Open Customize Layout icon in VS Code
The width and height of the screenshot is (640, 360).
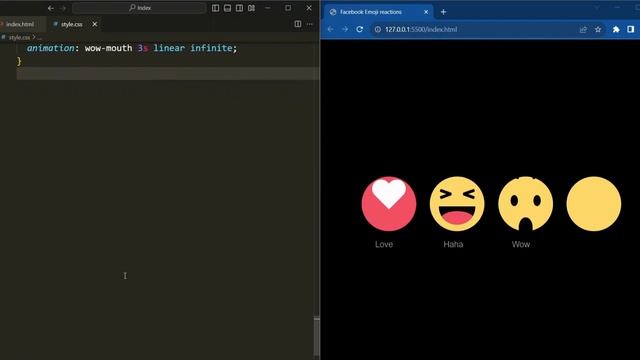tap(251, 8)
